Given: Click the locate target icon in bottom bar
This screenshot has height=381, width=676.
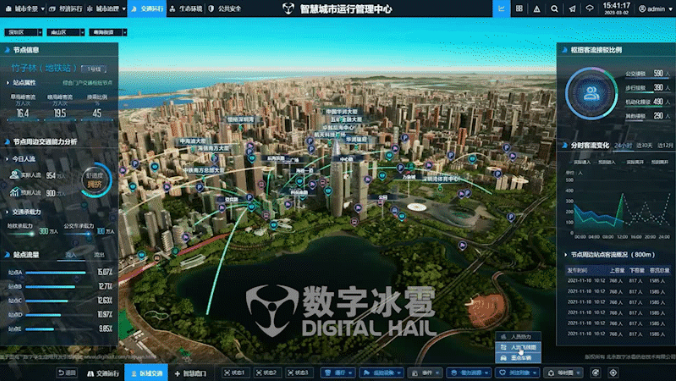Looking at the screenshot, I should tap(613, 373).
